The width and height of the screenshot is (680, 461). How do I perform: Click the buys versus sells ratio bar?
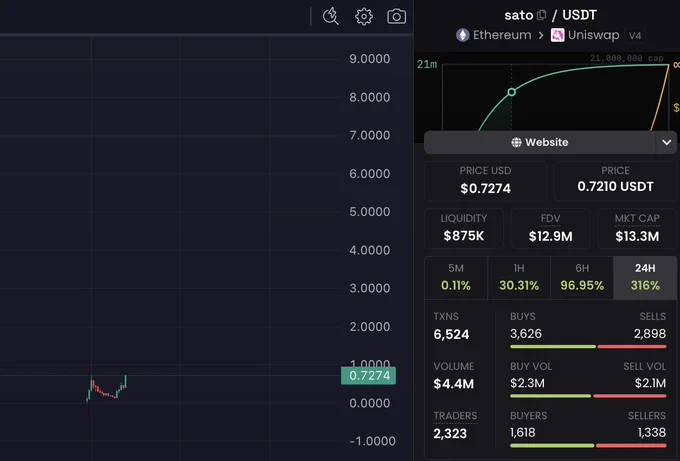coord(588,347)
